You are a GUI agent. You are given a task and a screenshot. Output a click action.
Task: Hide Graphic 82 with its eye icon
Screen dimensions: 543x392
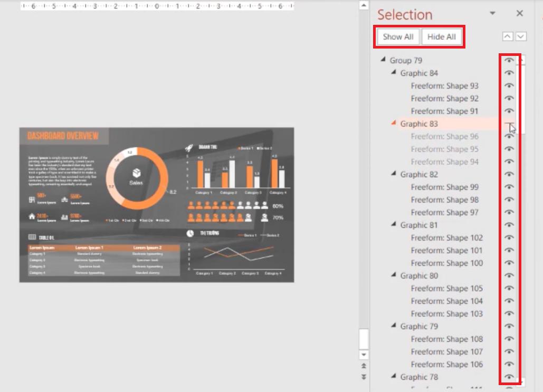[509, 174]
